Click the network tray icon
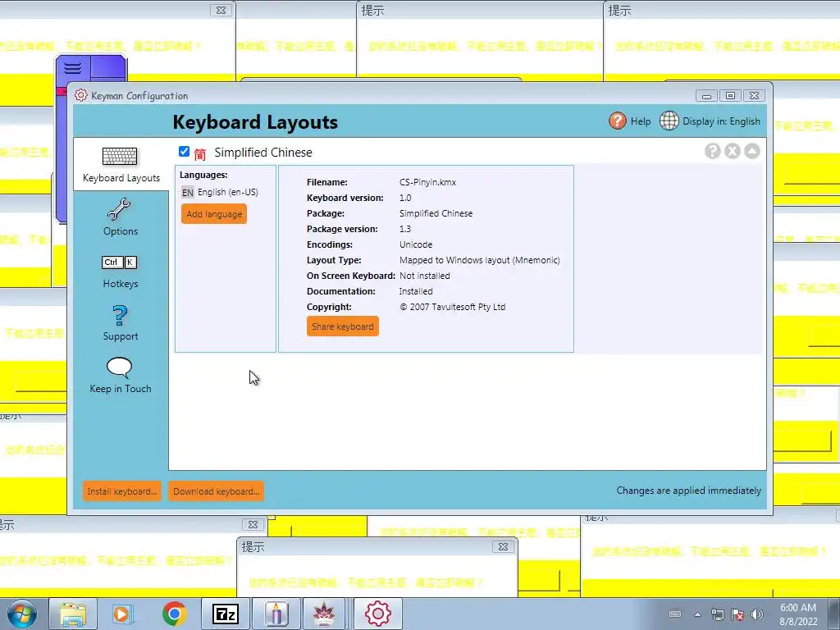The width and height of the screenshot is (840, 630). (717, 614)
